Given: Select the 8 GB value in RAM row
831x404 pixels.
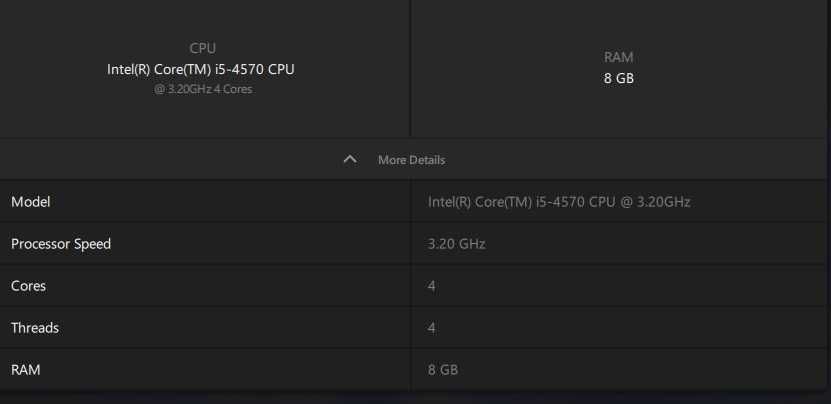Looking at the screenshot, I should [x=443, y=370].
